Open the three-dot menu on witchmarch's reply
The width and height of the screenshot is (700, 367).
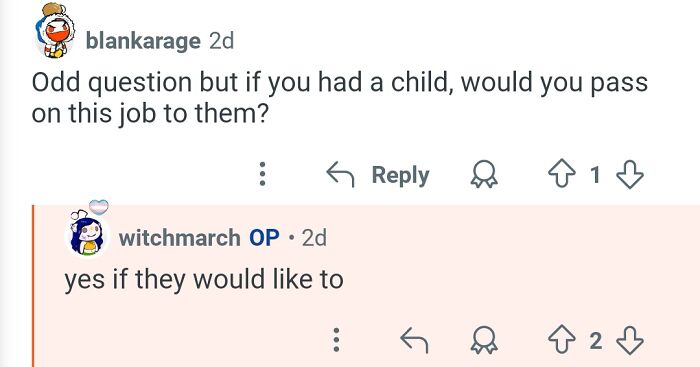[337, 340]
